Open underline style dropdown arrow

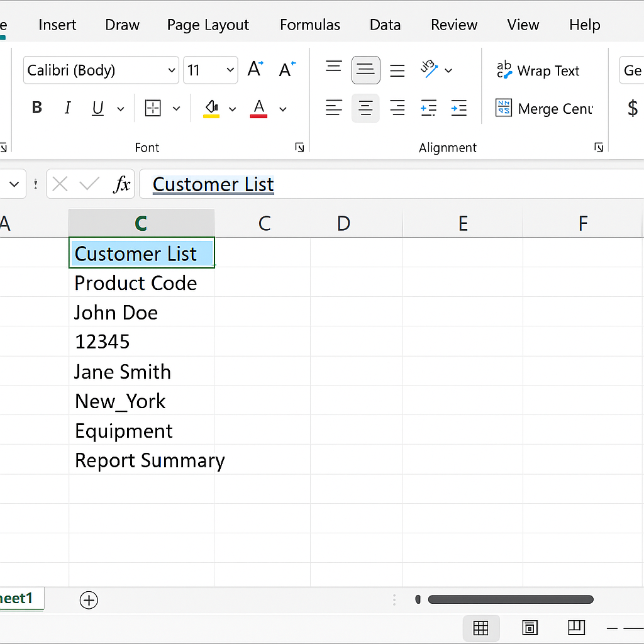(120, 109)
